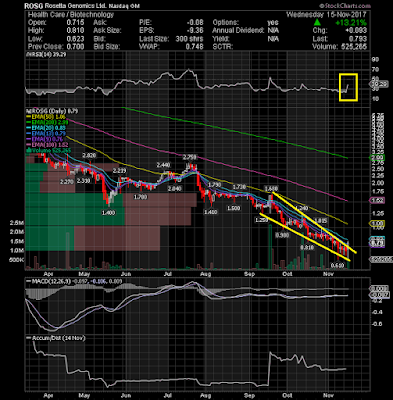
Task: Click the 1.700 price low label
Action: pos(140,197)
